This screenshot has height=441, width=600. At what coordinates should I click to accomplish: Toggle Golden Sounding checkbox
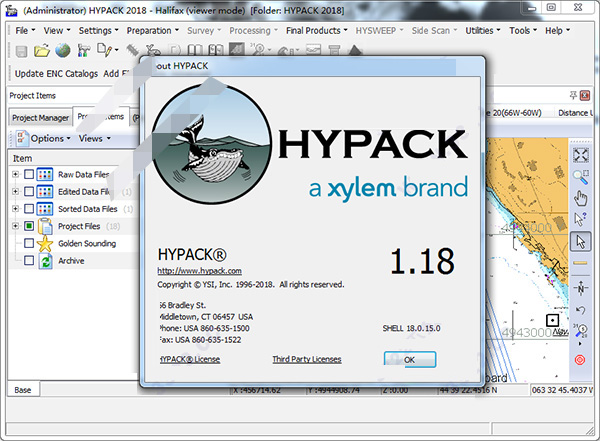[29, 243]
